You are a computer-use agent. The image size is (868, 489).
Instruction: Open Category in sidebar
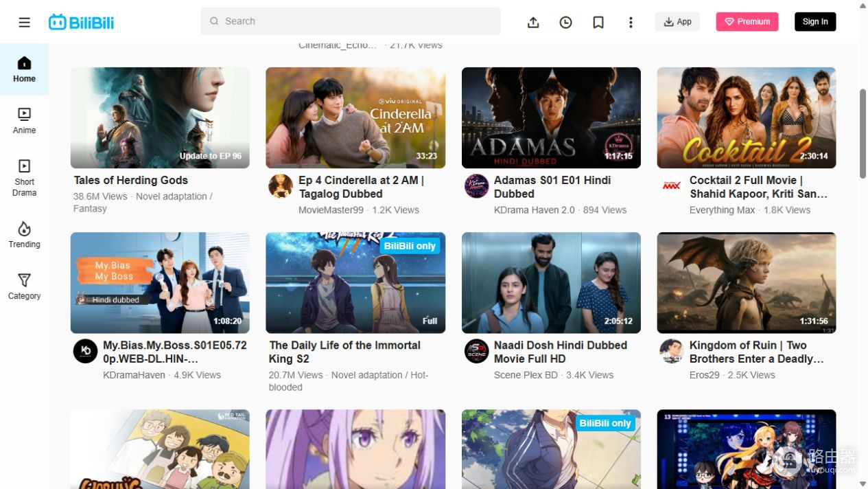[24, 286]
